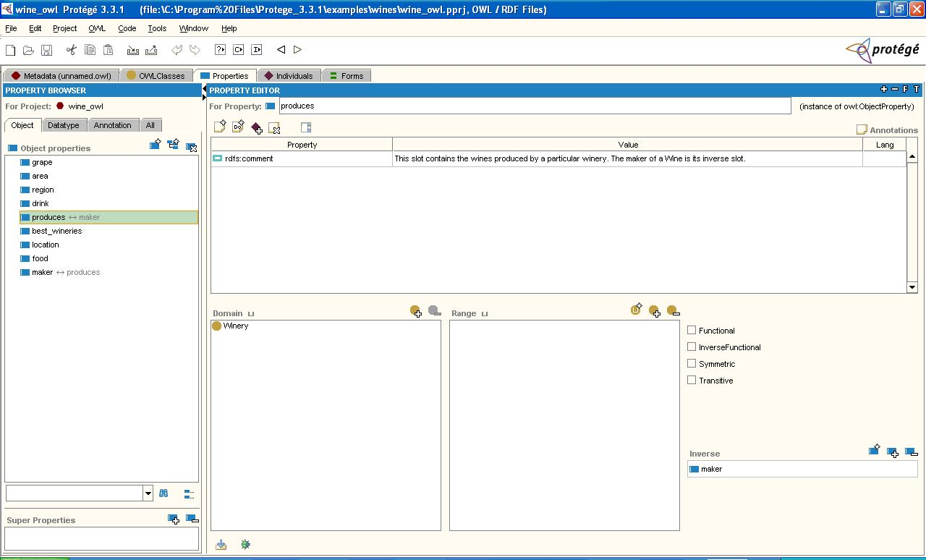This screenshot has width=926, height=560.
Task: Create subproperty icon in Property Browser
Action: (173, 145)
